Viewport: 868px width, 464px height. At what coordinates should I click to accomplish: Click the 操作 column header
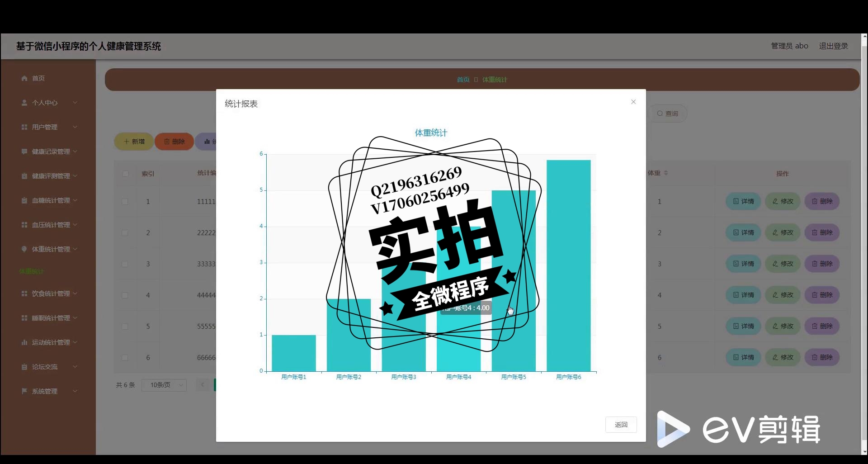coord(783,174)
